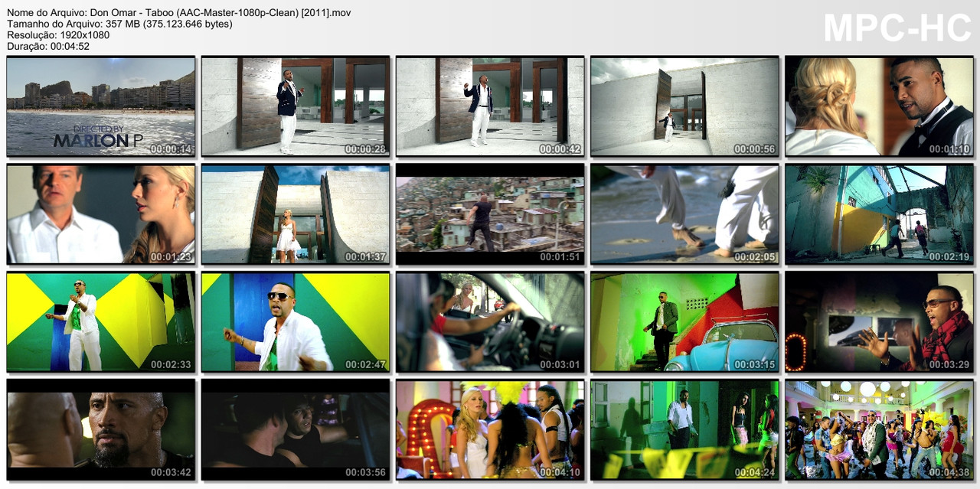Open the frame at 00:02:47
The height and width of the screenshot is (489, 980).
pos(296,322)
